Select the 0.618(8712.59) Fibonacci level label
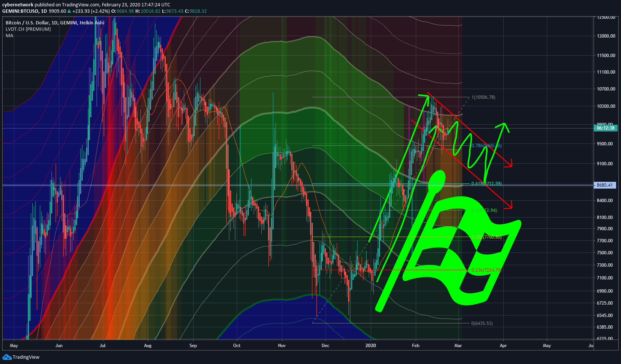The width and height of the screenshot is (621, 364). (x=486, y=184)
